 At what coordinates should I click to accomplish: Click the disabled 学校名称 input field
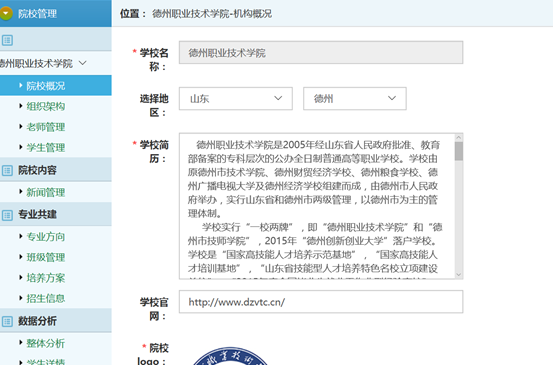click(x=321, y=53)
